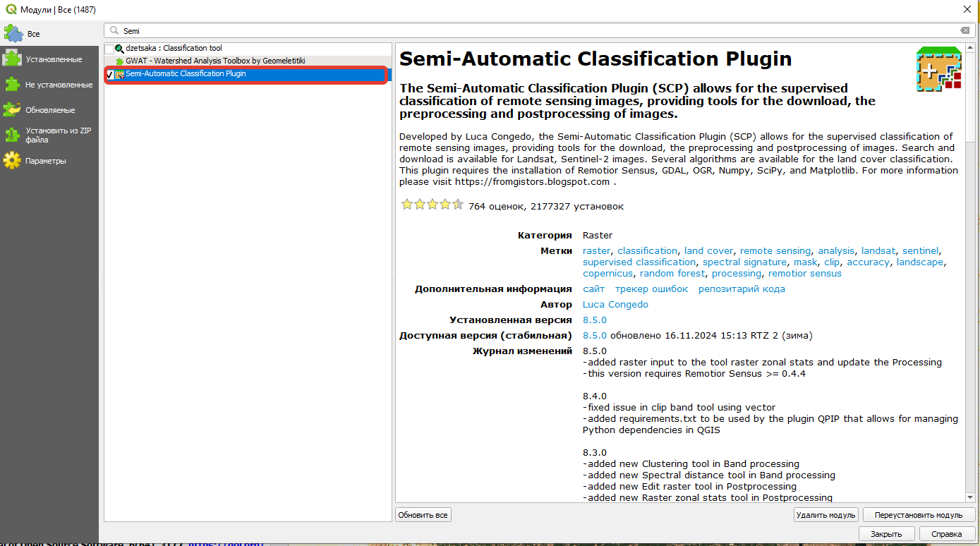Open the Параметры settings tab
980x546 pixels.
click(49, 161)
